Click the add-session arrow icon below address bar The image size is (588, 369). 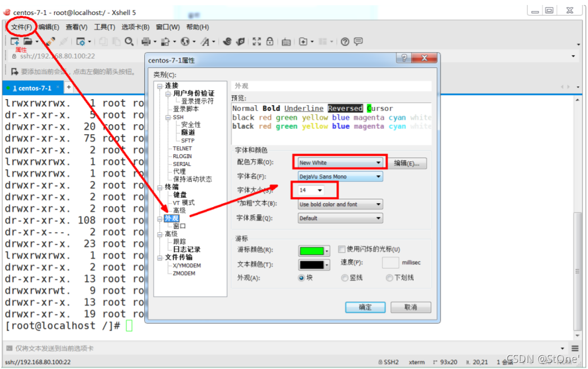(14, 71)
